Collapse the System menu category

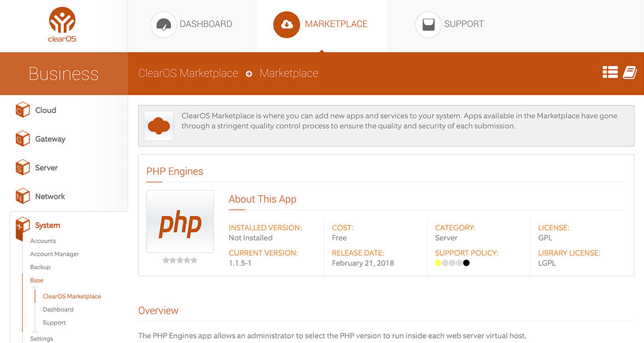48,225
